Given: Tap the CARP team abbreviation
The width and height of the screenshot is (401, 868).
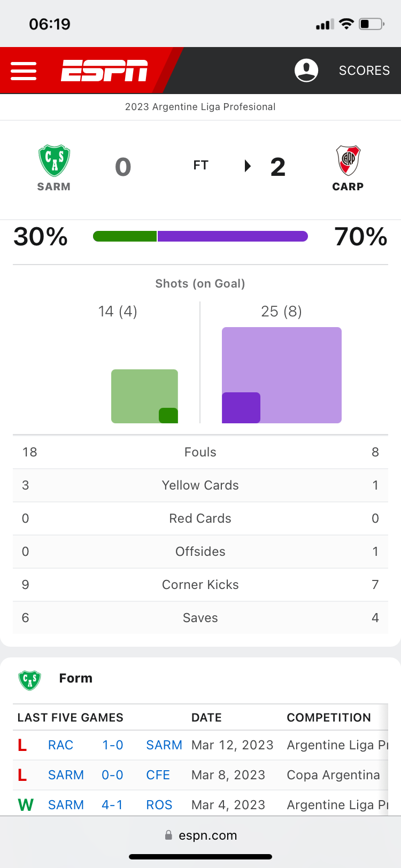Looking at the screenshot, I should pos(348,187).
